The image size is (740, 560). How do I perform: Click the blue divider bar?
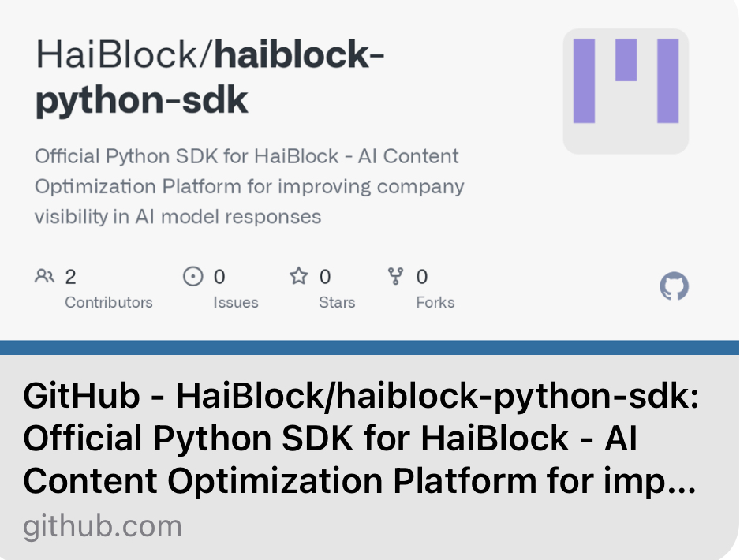coord(370,348)
